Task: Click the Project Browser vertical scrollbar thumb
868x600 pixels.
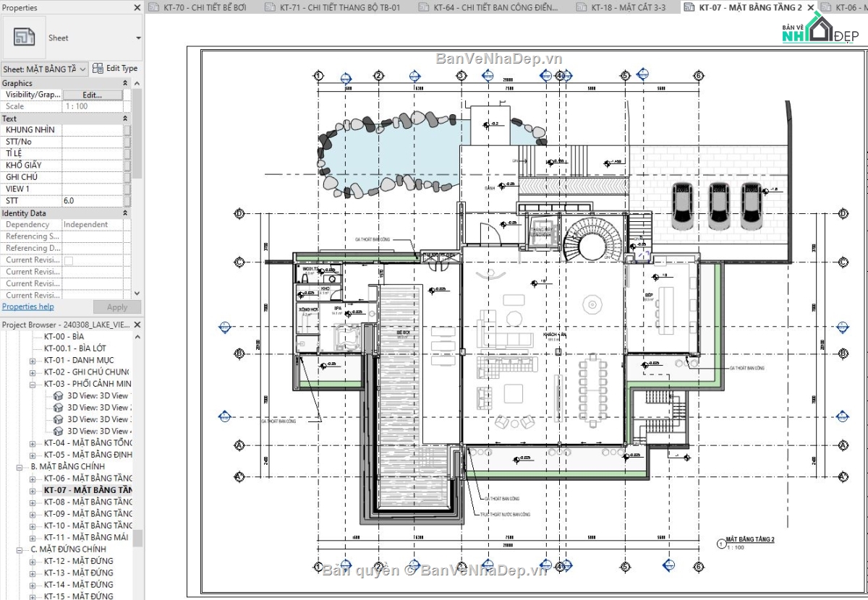Action: tap(137, 538)
